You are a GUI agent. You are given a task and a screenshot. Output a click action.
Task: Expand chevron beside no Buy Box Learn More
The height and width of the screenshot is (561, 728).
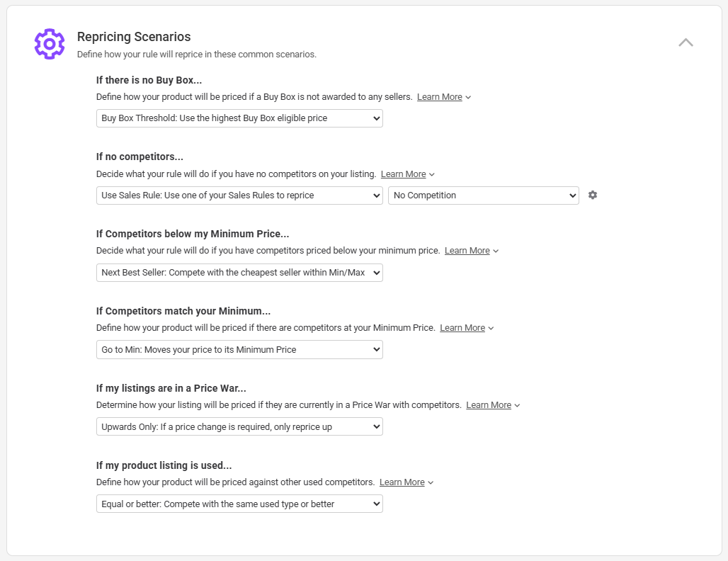coord(469,97)
